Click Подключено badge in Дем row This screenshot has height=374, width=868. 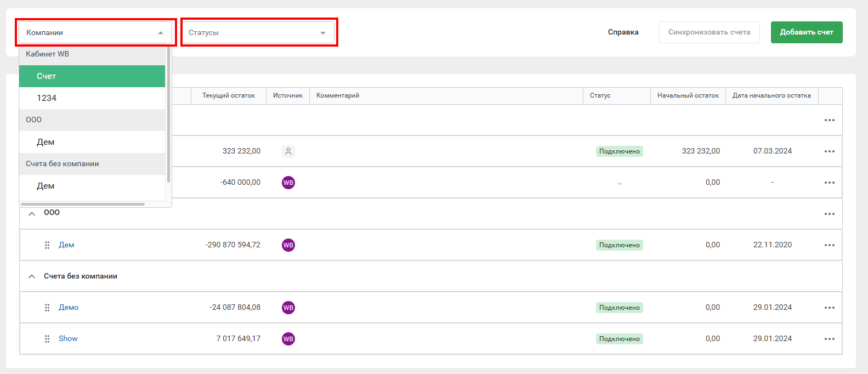pos(620,245)
